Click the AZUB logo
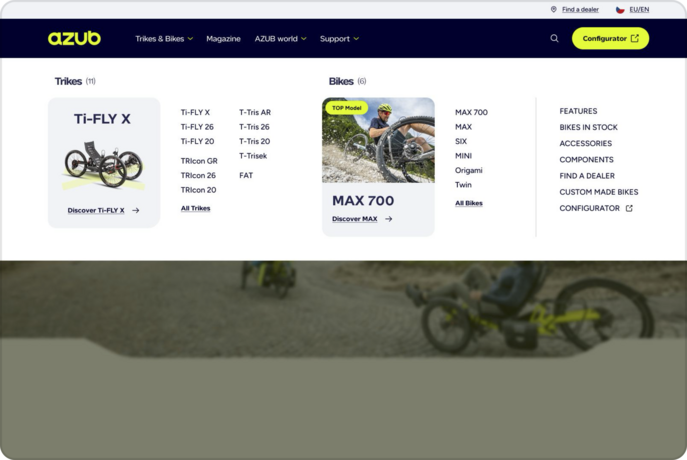Screen dimensions: 687x460 74,39
